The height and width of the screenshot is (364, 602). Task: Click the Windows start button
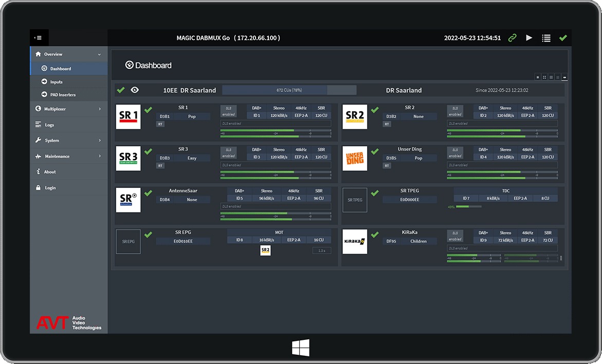pyautogui.click(x=301, y=348)
